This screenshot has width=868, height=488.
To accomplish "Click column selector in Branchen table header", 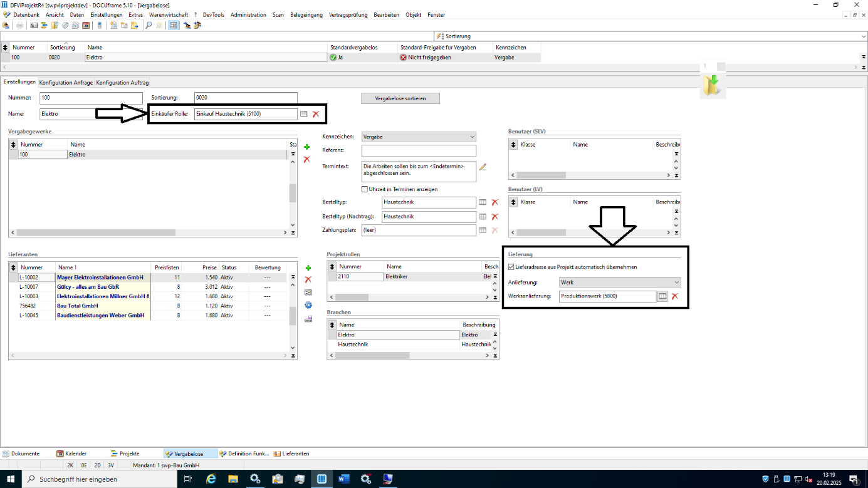I will (x=332, y=324).
